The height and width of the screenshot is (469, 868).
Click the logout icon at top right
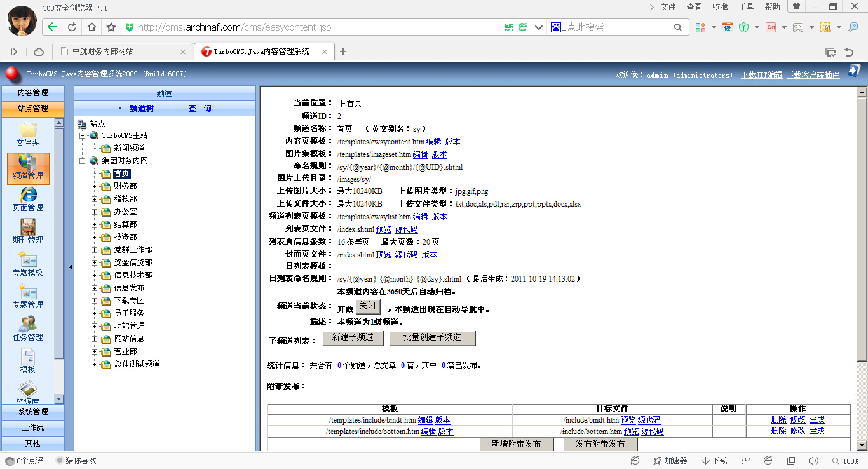click(855, 71)
